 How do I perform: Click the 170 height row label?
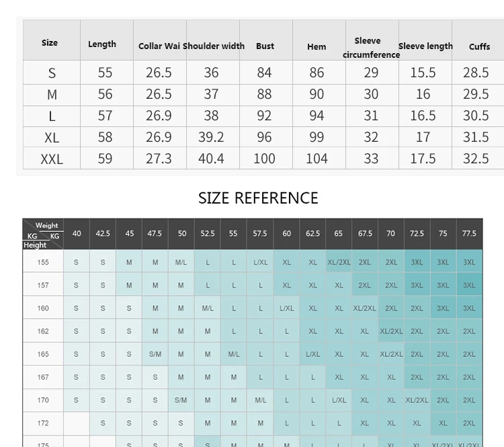coord(43,400)
